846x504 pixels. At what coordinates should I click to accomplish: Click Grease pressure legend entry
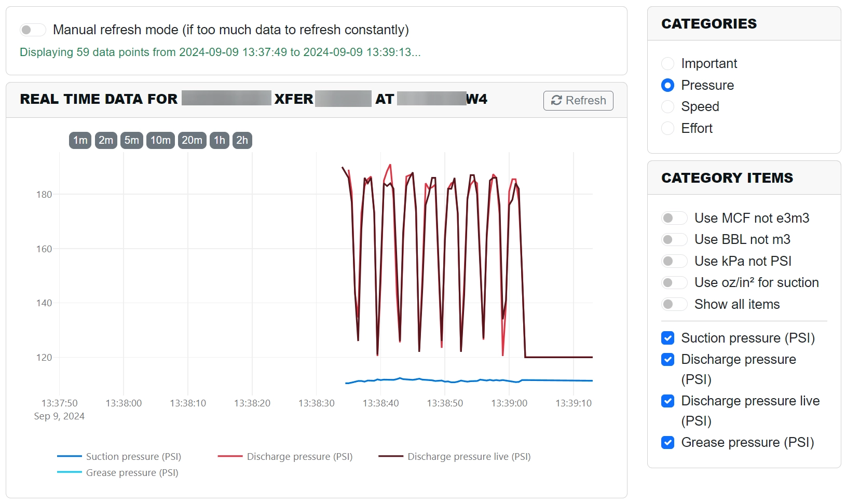pos(132,472)
